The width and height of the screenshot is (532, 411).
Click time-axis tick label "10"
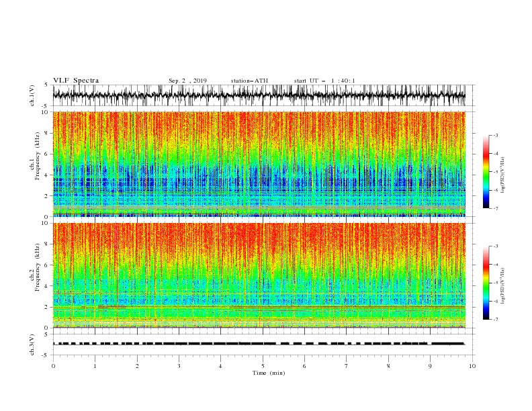point(472,366)
